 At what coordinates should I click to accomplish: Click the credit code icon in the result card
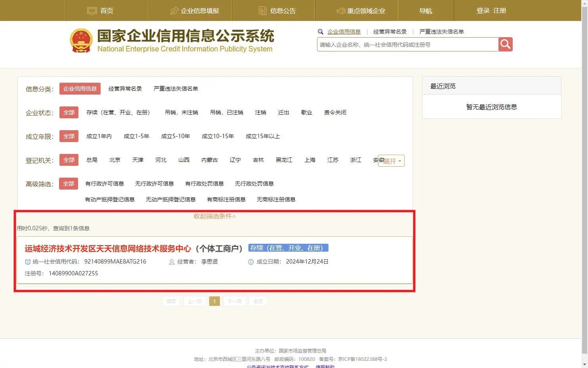point(28,262)
